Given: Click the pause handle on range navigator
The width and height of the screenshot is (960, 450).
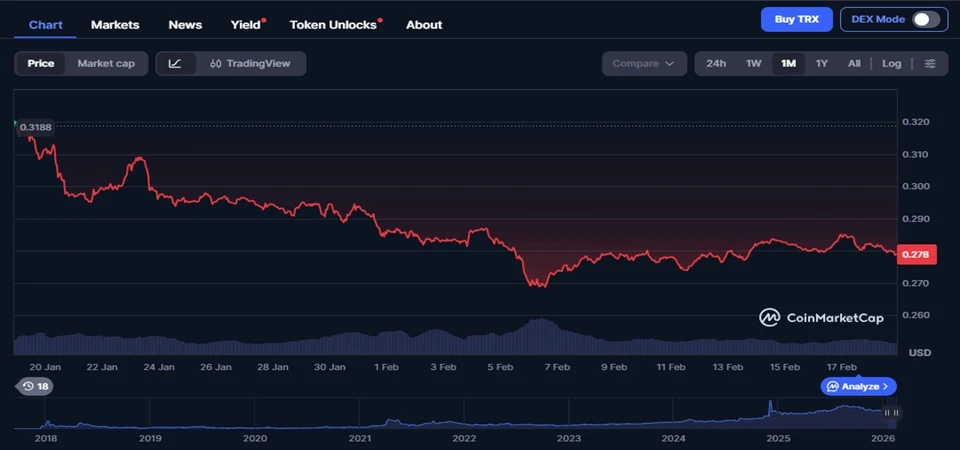Looking at the screenshot, I should pyautogui.click(x=891, y=413).
